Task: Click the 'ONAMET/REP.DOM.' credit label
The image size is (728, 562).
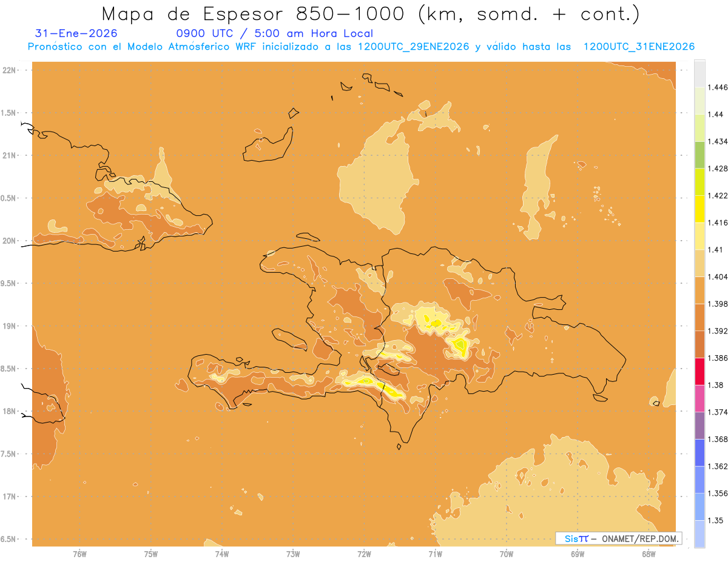Action: click(x=640, y=538)
